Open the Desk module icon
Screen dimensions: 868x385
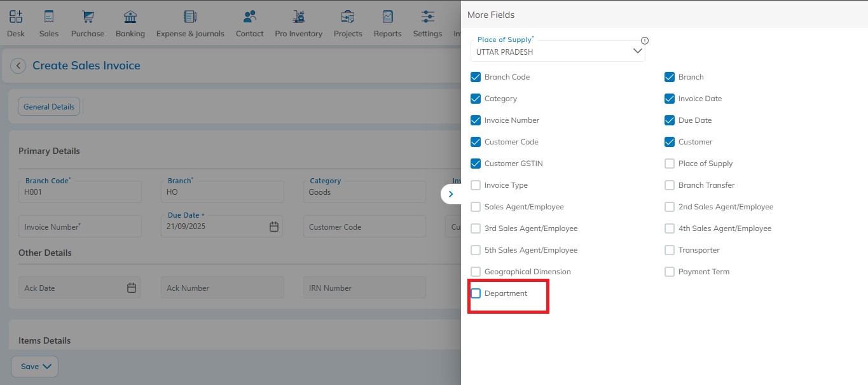click(16, 17)
